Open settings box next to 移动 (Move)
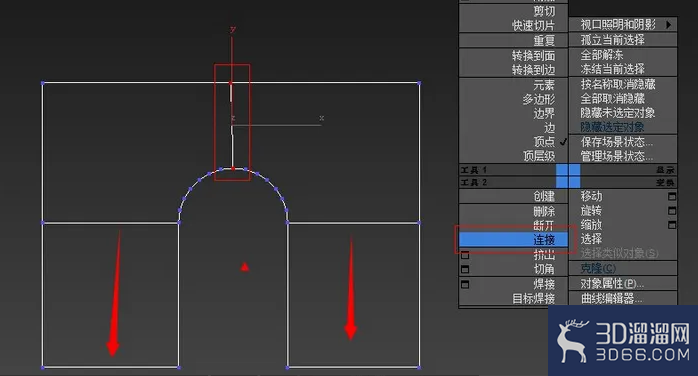 [x=672, y=196]
